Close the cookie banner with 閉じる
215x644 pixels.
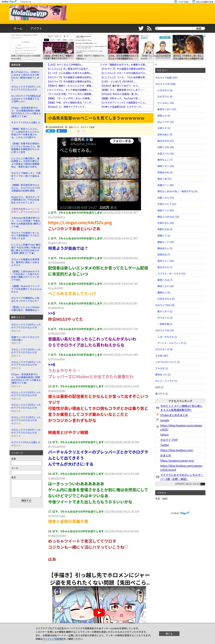click(169, 634)
